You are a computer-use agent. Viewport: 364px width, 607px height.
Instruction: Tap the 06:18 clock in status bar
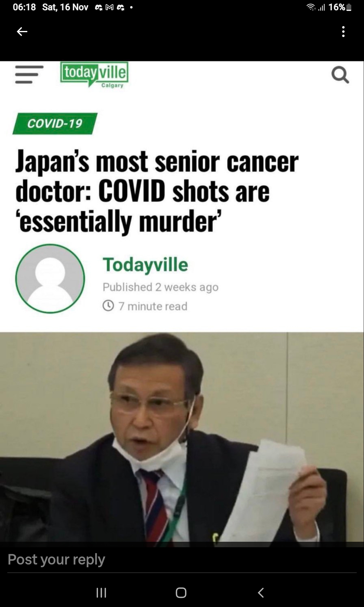[24, 7]
